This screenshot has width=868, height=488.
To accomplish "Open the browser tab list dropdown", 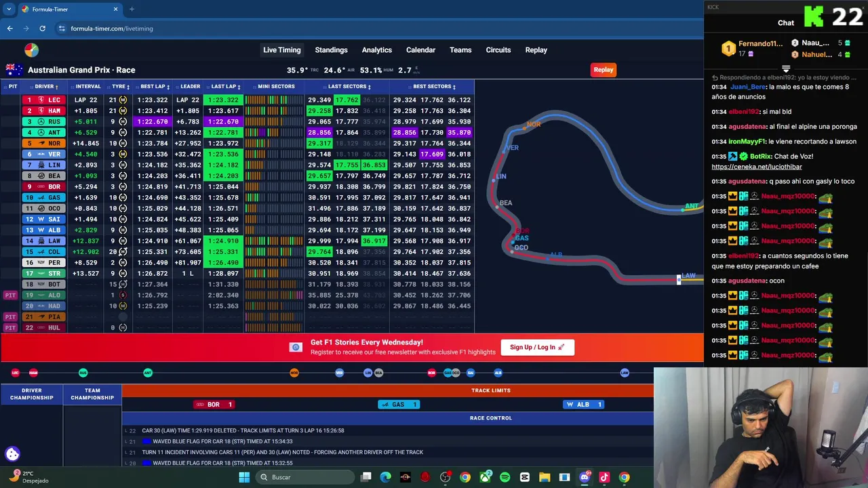I will coord(9,9).
